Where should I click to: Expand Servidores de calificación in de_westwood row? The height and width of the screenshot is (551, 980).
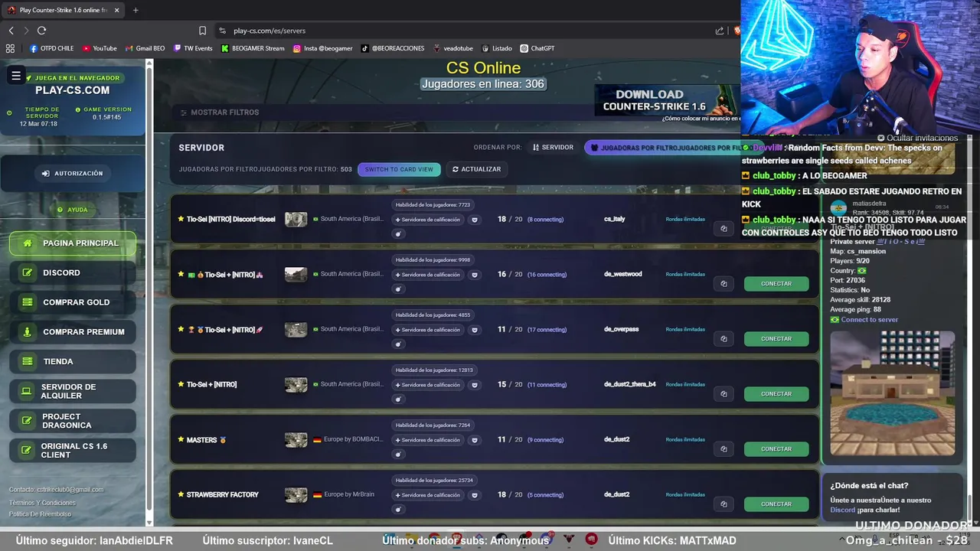427,275
